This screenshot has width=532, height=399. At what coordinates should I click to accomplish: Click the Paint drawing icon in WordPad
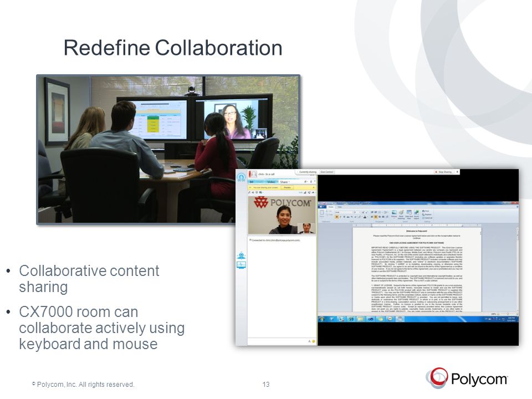pyautogui.click(x=401, y=214)
